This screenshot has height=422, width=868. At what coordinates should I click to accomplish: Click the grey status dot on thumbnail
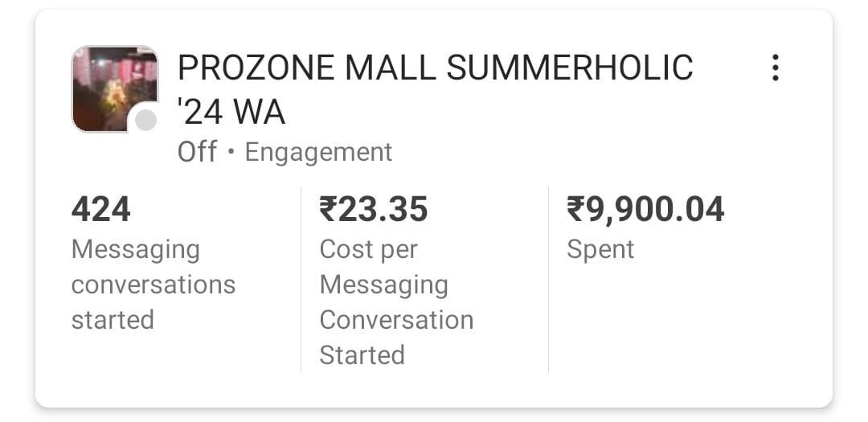[145, 121]
